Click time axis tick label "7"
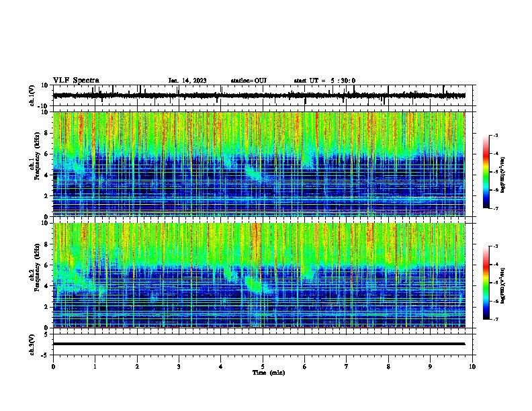The width and height of the screenshot is (532, 411). coord(347,367)
